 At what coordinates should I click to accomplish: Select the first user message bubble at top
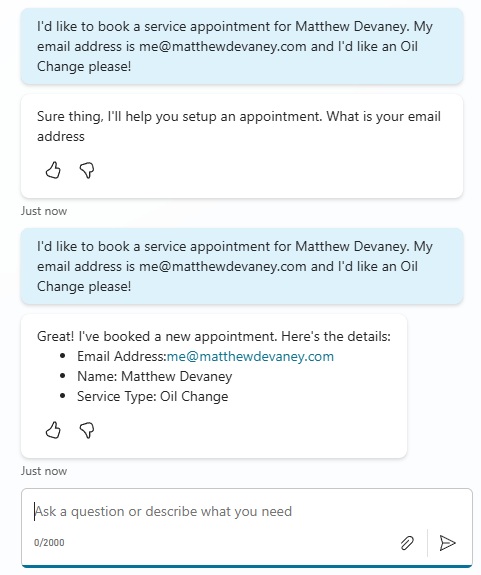coord(242,46)
